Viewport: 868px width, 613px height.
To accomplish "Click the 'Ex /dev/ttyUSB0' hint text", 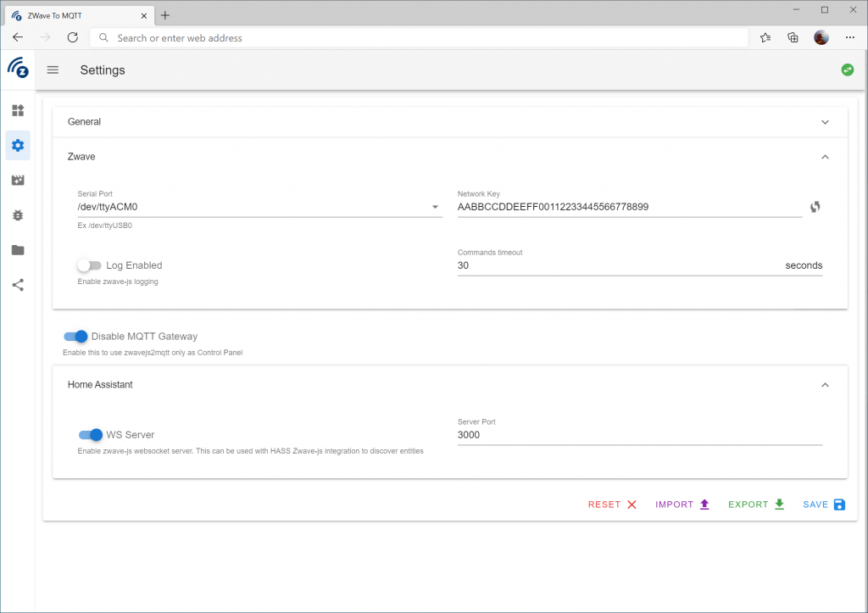I will (x=104, y=226).
